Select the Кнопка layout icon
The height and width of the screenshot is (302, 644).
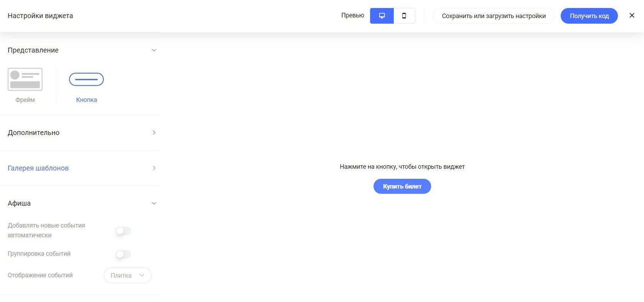[x=86, y=79]
